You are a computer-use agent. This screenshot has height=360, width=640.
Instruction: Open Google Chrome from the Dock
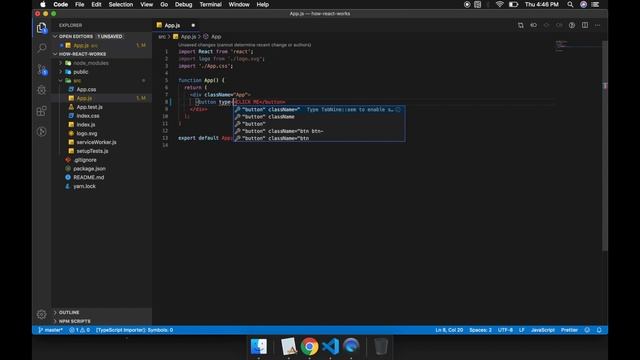pos(309,347)
